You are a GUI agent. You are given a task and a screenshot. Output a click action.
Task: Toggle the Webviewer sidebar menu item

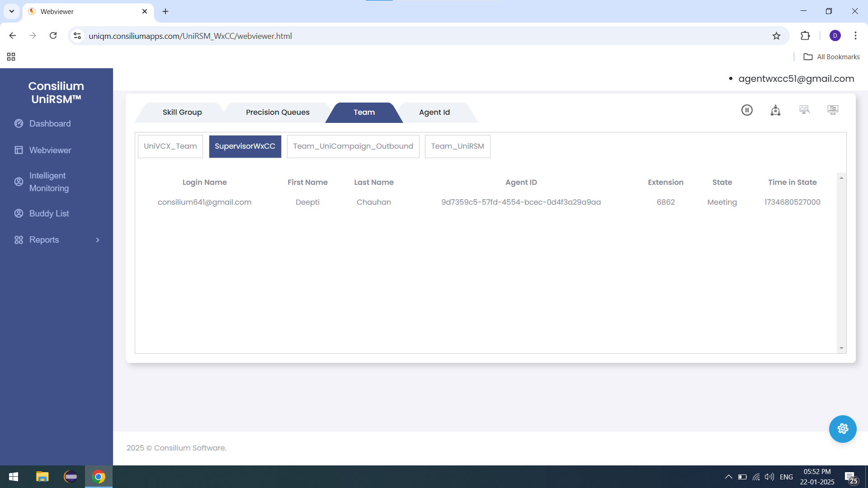(50, 150)
